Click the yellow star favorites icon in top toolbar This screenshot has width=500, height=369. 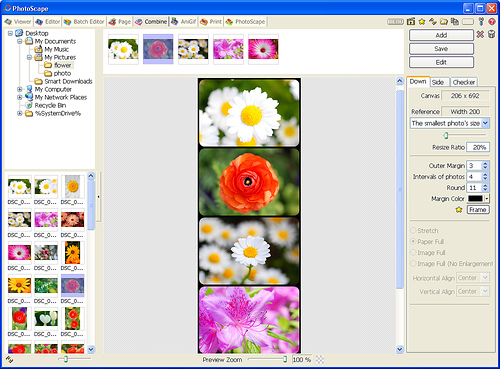click(422, 22)
